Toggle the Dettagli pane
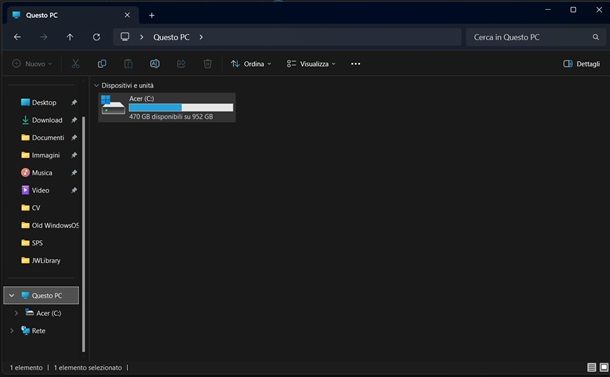 582,64
